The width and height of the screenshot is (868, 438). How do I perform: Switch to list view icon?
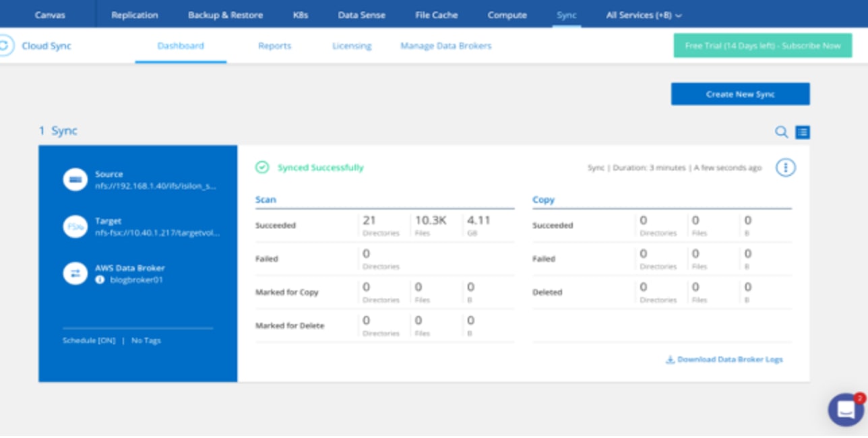(802, 132)
